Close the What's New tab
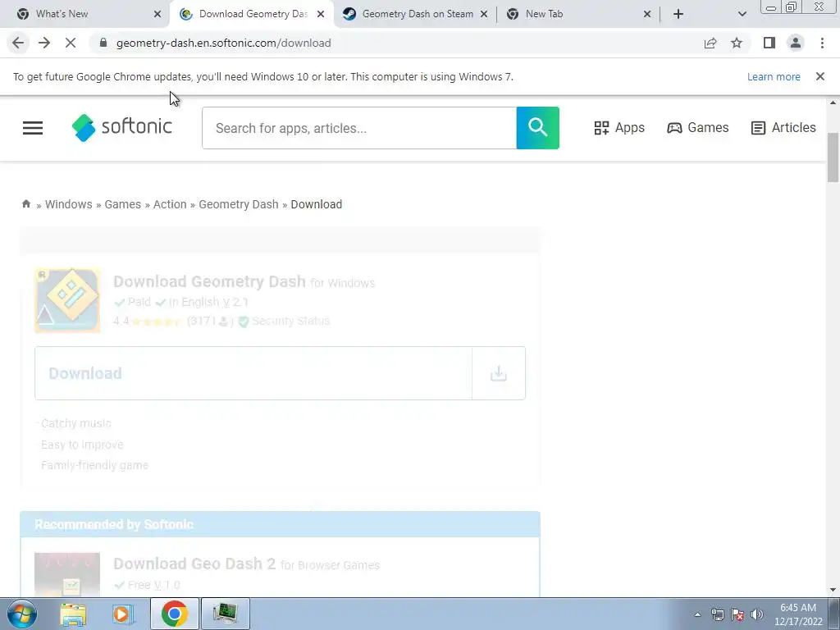This screenshot has width=840, height=630. pos(157,14)
